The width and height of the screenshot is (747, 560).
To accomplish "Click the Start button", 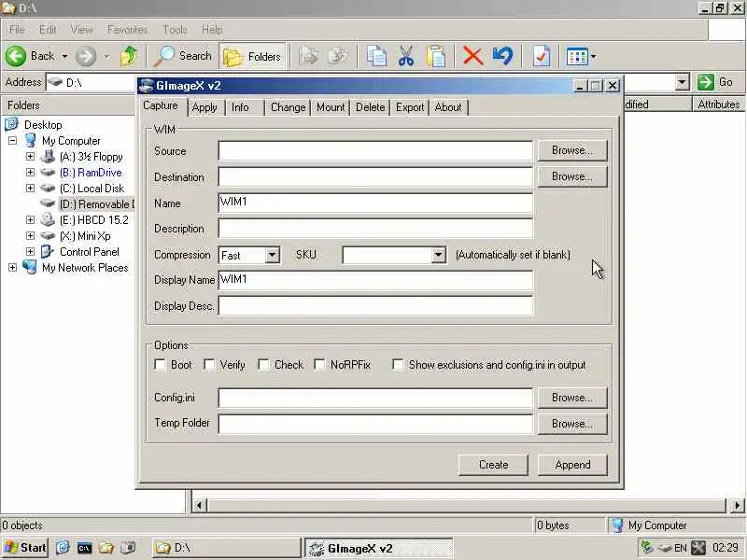I will 25,548.
